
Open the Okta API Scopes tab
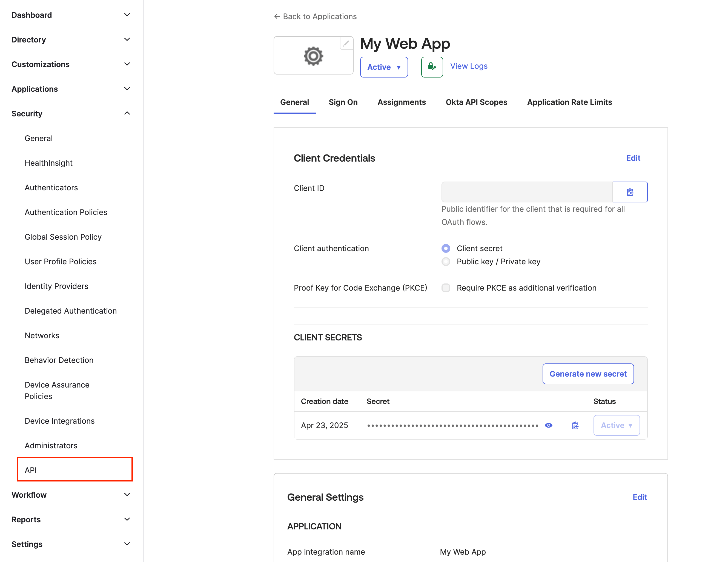click(x=476, y=102)
